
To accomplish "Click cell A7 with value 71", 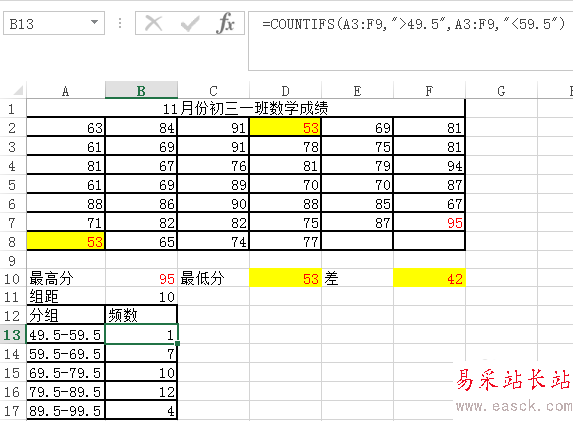I will click(66, 222).
